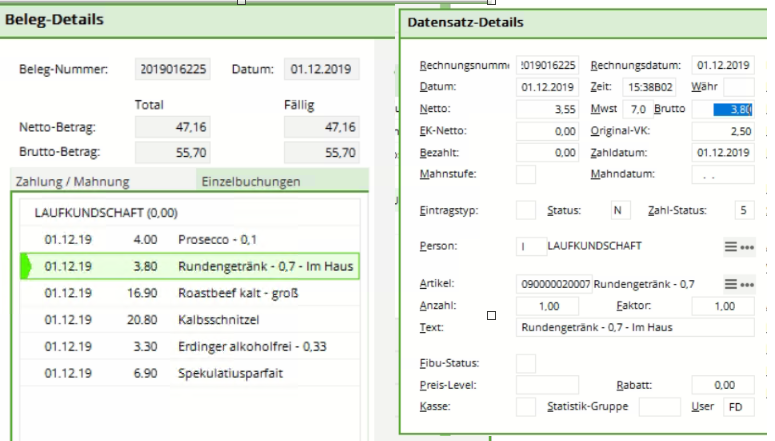Open list icon next to Artikel Rundengetränk
This screenshot has height=441, width=775.
point(731,284)
